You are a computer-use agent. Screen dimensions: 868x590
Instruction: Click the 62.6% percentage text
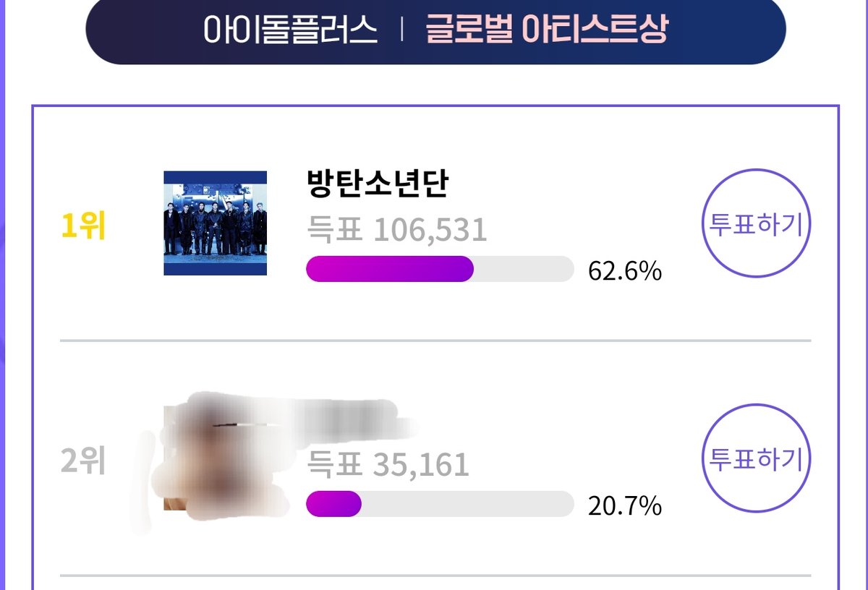pos(625,271)
